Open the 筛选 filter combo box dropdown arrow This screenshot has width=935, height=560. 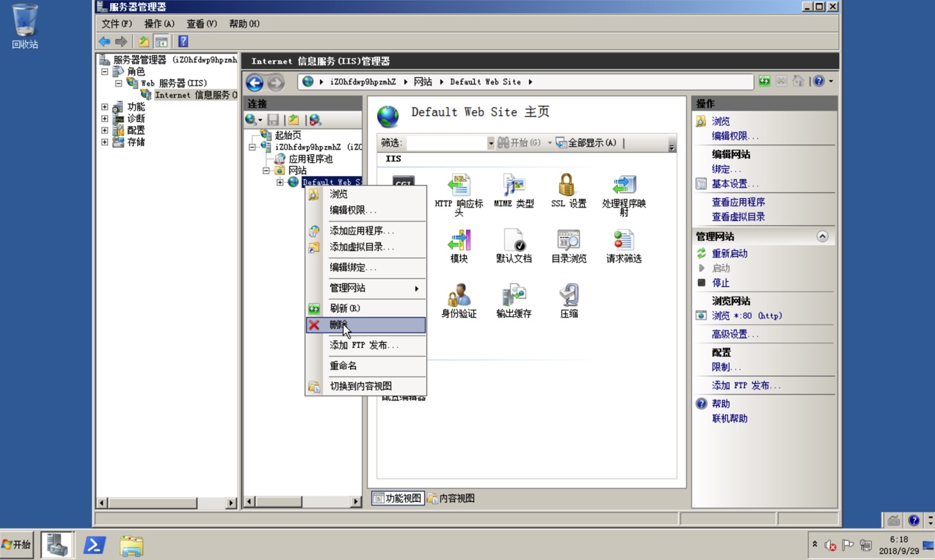click(491, 143)
